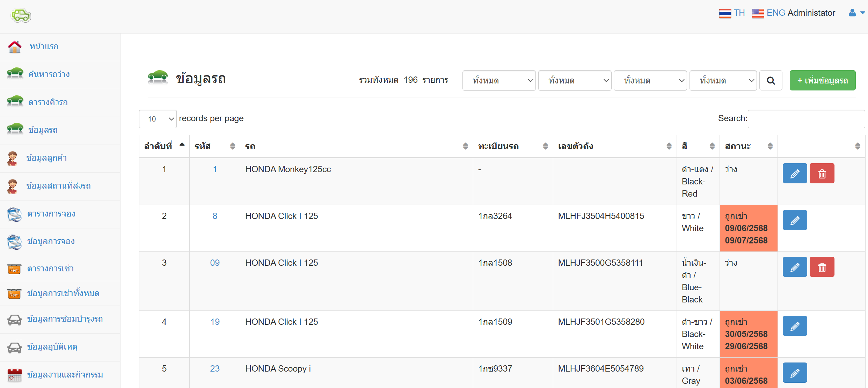The width and height of the screenshot is (868, 388).
Task: Open vehicle code 19 link
Action: (215, 322)
